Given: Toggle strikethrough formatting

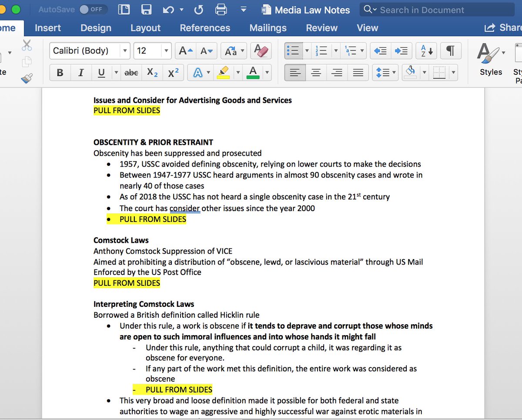Looking at the screenshot, I should [131, 73].
